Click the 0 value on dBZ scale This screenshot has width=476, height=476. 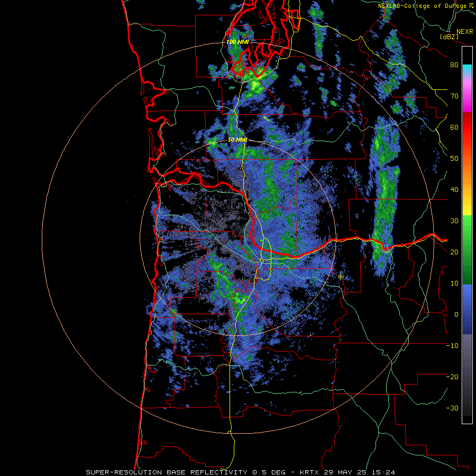pyautogui.click(x=456, y=315)
